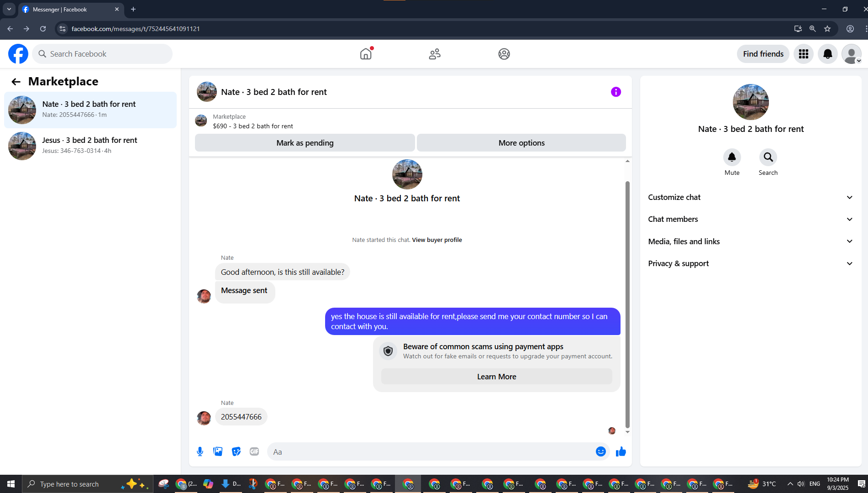868x493 pixels.
Task: Select the Messenger | Facebook tab
Action: (71, 9)
